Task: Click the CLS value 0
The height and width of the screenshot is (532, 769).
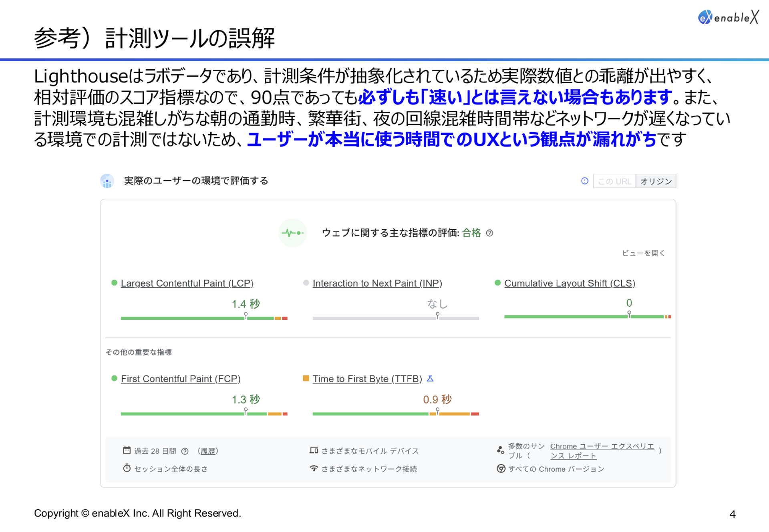Action: tap(629, 303)
